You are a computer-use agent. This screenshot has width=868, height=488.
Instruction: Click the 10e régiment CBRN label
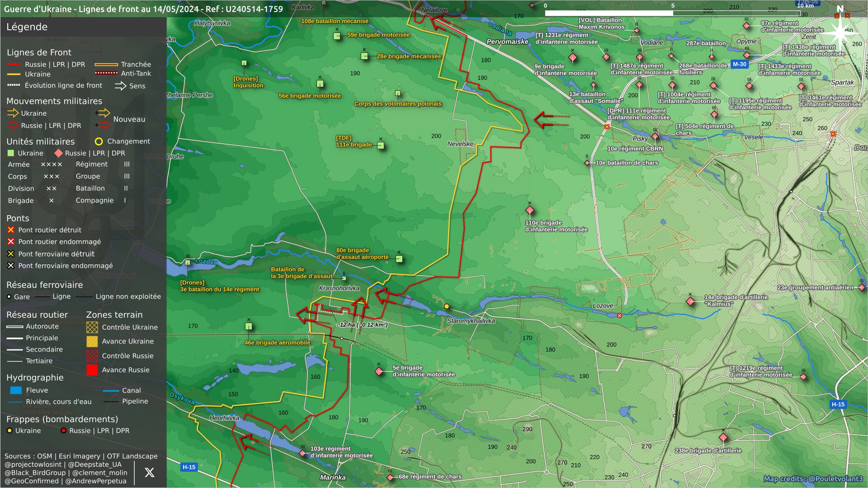pyautogui.click(x=635, y=149)
